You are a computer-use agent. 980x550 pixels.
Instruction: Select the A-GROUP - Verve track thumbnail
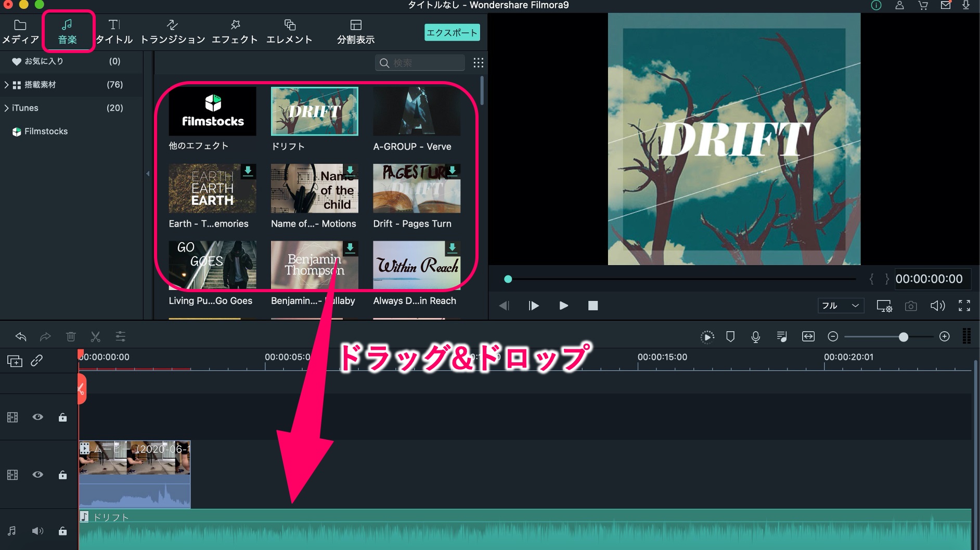pos(417,111)
